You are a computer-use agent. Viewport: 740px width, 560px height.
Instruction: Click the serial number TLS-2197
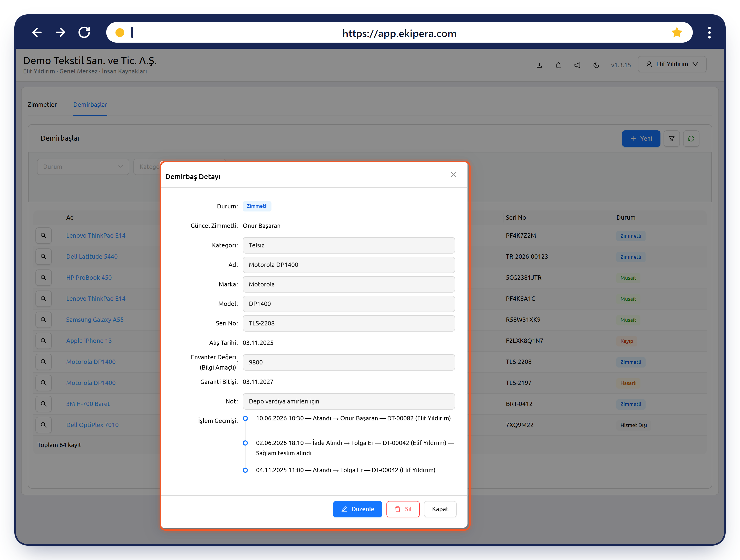pos(518,383)
